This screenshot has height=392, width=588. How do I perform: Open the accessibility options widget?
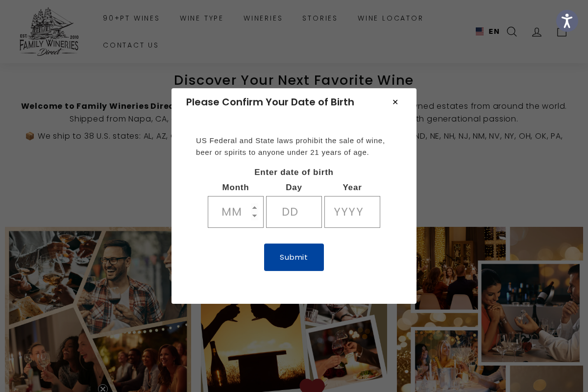pyautogui.click(x=567, y=21)
